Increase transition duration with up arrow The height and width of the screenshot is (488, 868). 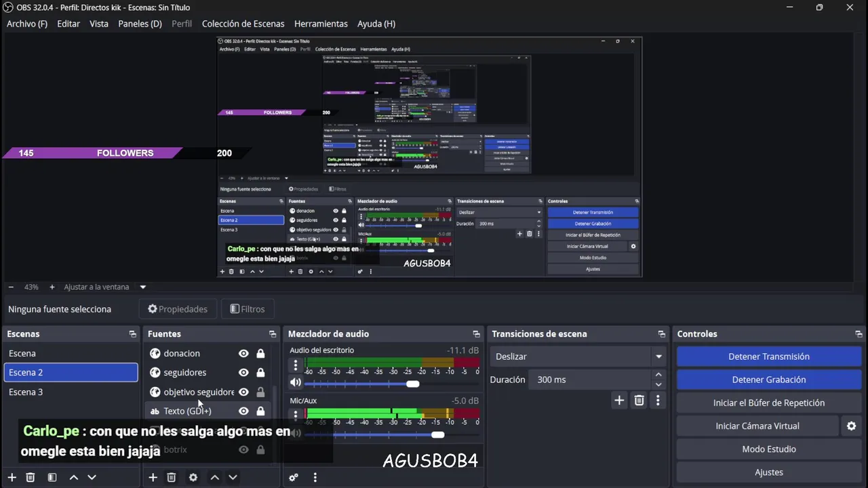[x=658, y=375]
